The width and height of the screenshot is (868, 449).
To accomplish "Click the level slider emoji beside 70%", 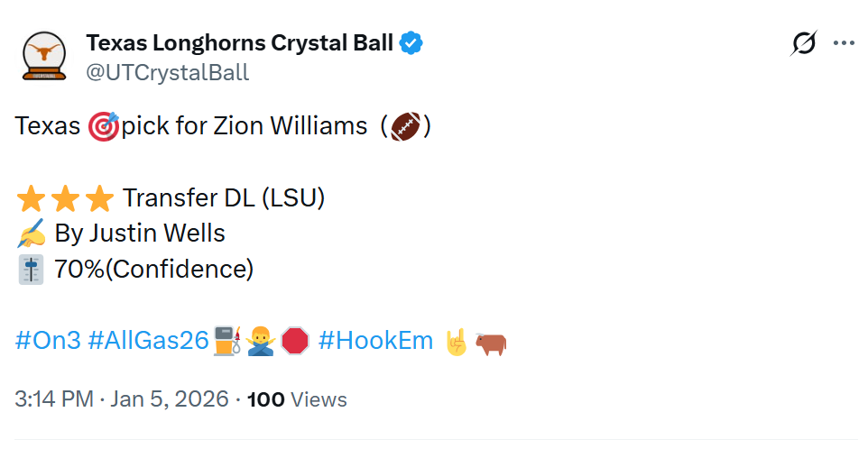I will click(31, 270).
